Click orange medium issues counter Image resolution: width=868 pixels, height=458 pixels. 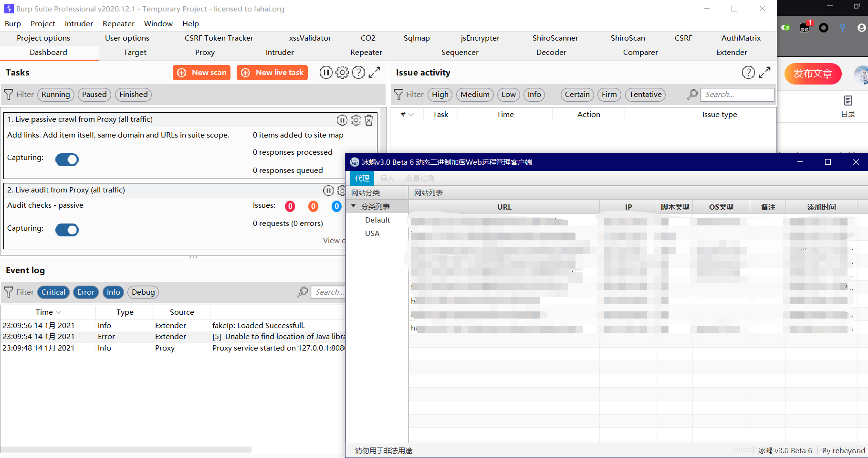coord(313,206)
